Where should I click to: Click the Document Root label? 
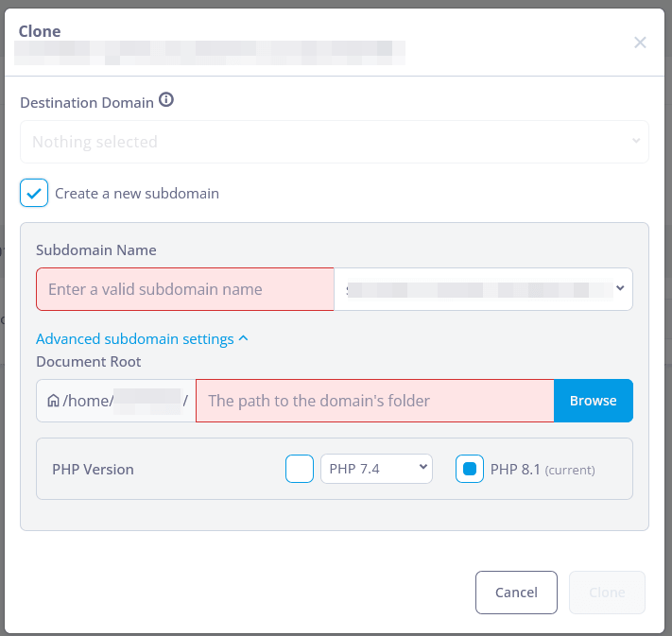(88, 362)
